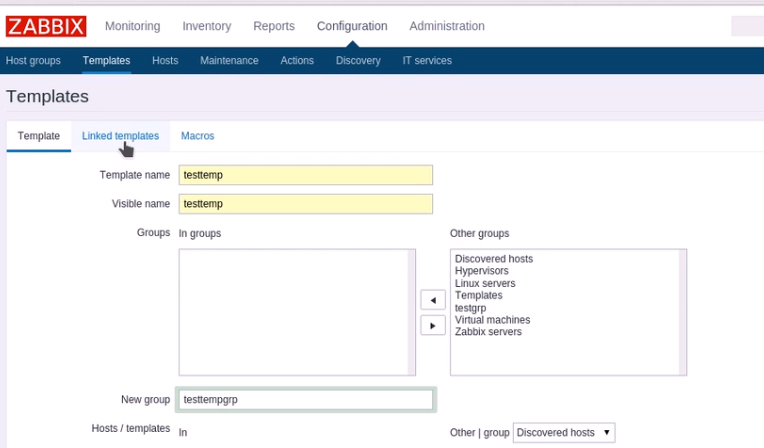Move selected group right with arrow button

coord(433,326)
